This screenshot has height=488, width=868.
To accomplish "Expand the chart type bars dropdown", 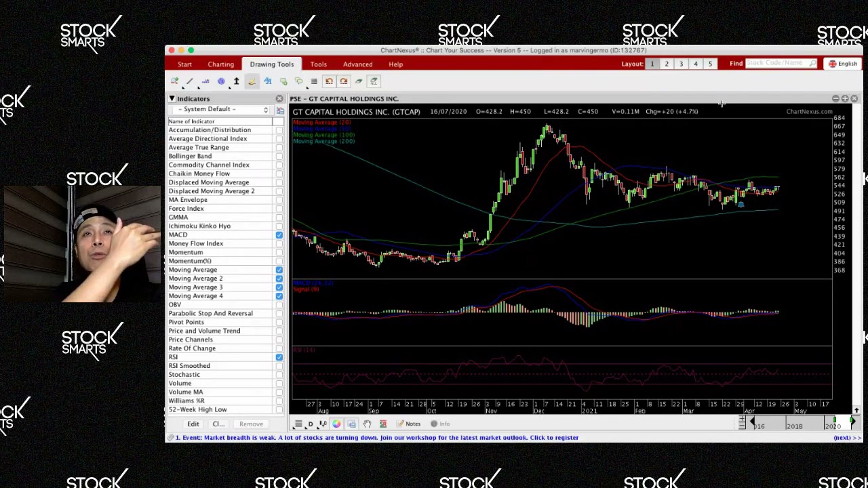I will [323, 424].
